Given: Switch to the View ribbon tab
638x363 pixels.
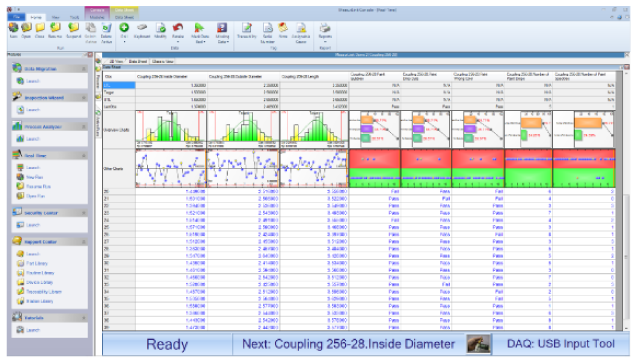Looking at the screenshot, I should coord(55,17).
